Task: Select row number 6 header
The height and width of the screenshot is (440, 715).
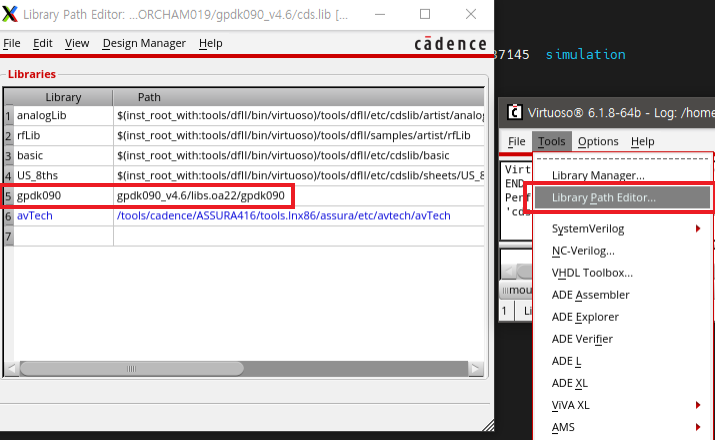Action: pos(8,216)
